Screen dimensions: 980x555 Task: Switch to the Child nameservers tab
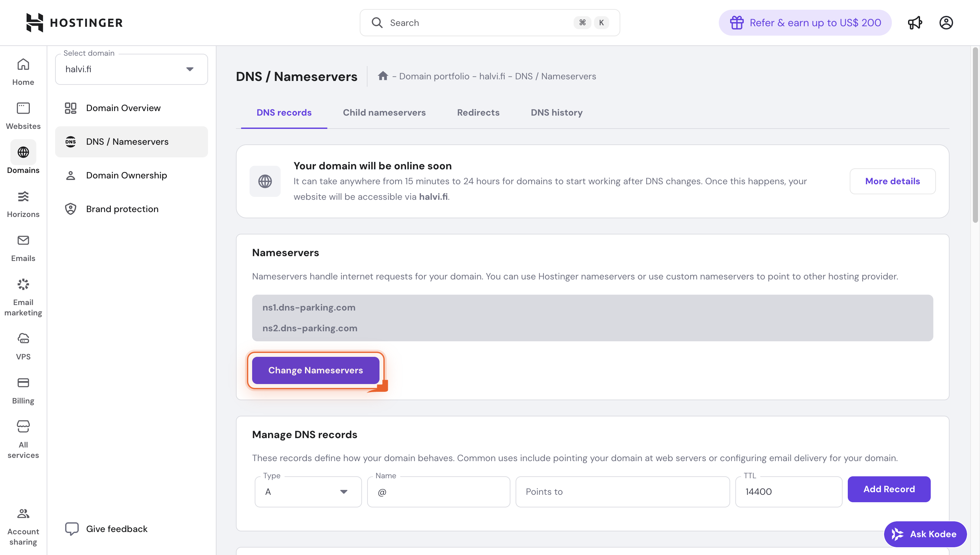click(384, 112)
